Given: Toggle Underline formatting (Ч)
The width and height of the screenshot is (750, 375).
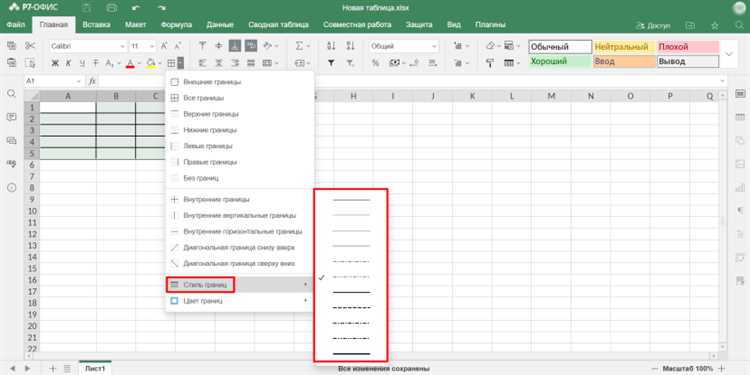Looking at the screenshot, I should coord(82,63).
